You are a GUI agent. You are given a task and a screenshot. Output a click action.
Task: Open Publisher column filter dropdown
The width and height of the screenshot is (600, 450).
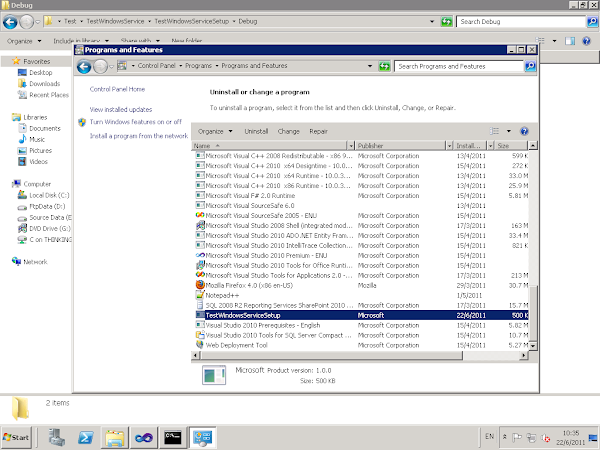click(450, 146)
